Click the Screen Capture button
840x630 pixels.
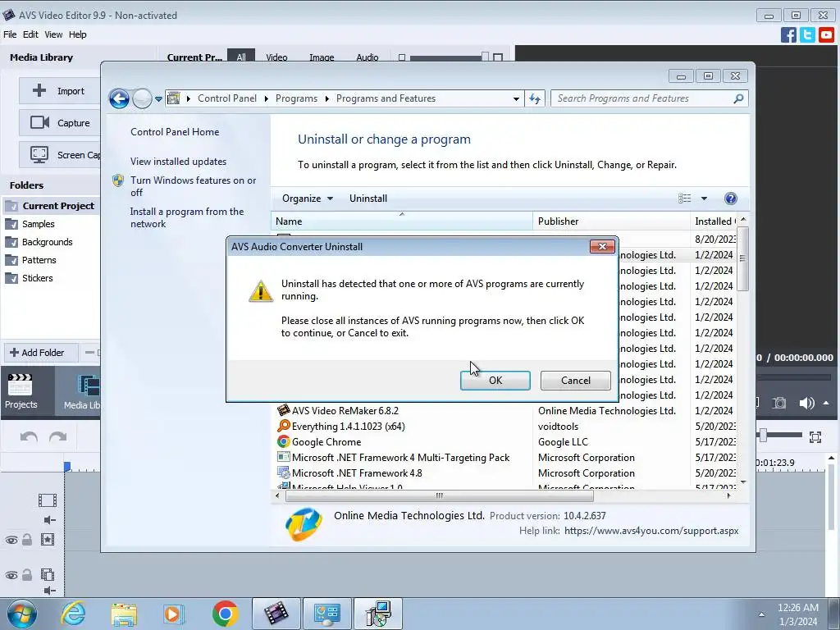(x=60, y=155)
